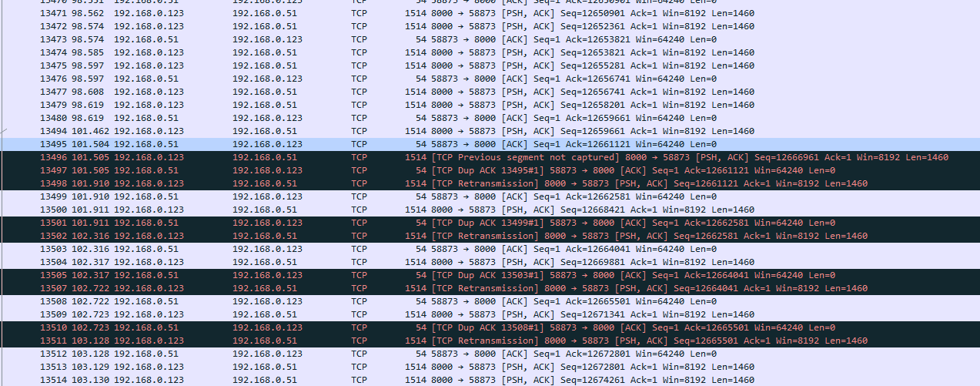This screenshot has height=386, width=980.
Task: Select packet 13512 acknowledging 12672801
Action: pos(493,354)
